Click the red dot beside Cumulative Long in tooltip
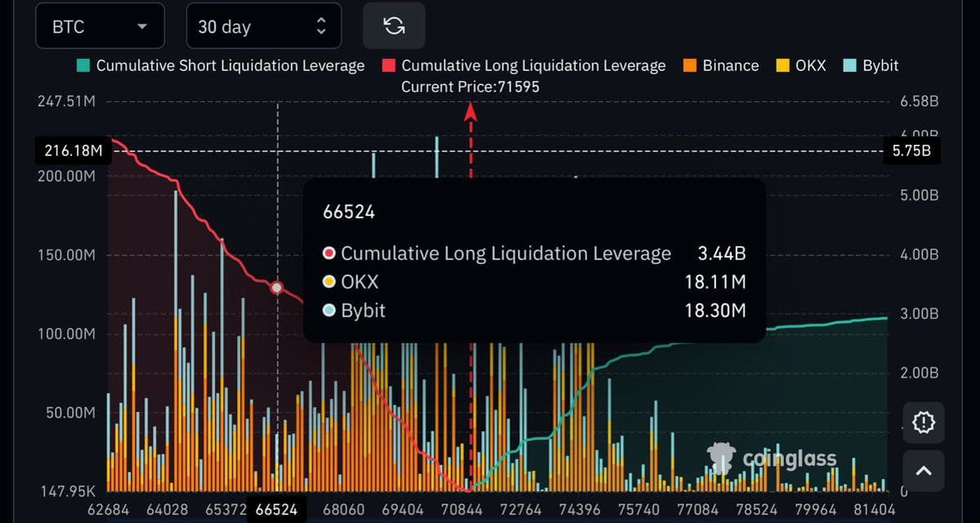980x523 pixels. pos(328,253)
